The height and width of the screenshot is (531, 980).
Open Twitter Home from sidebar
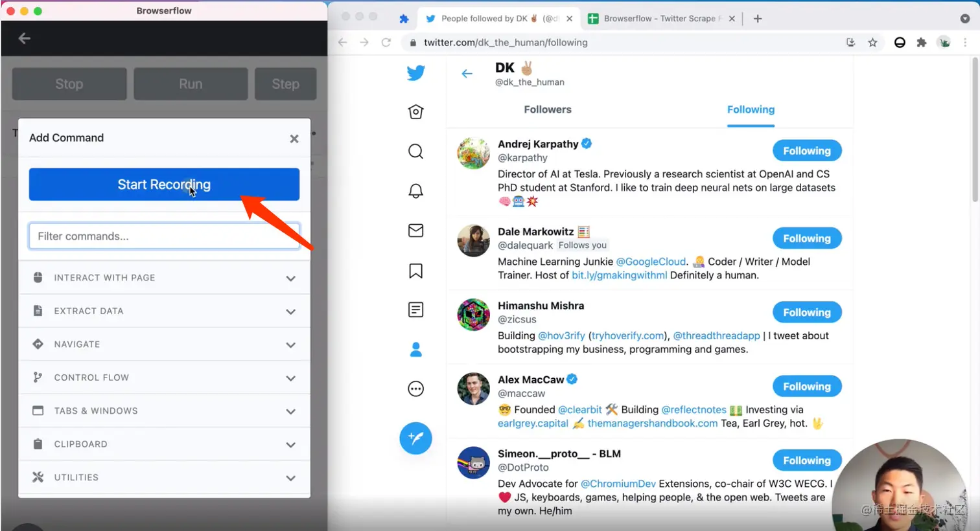416,112
